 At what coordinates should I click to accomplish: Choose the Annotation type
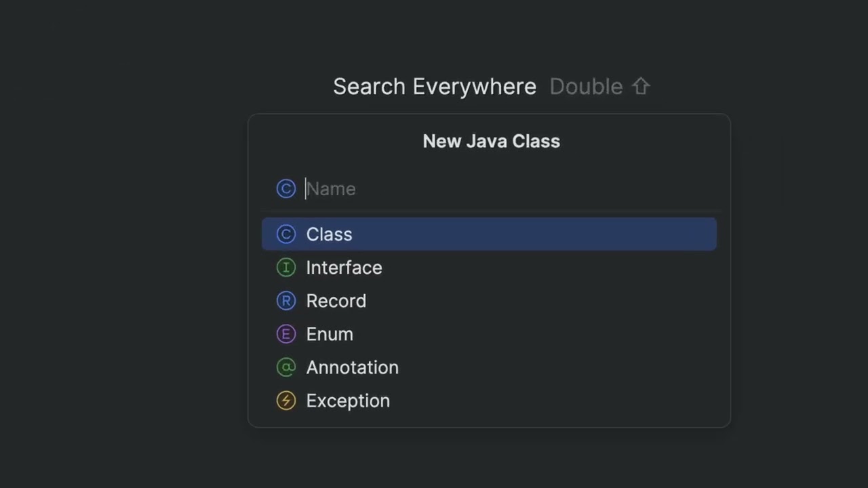click(352, 367)
